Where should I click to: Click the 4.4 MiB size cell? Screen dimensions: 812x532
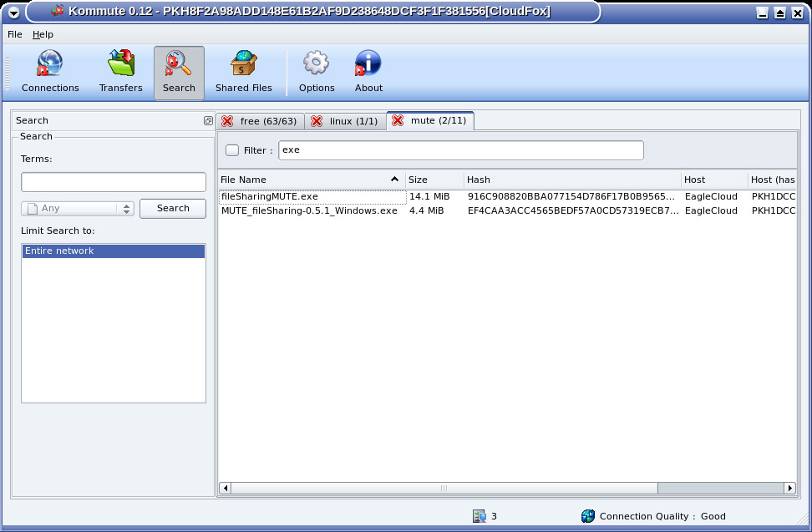click(426, 210)
